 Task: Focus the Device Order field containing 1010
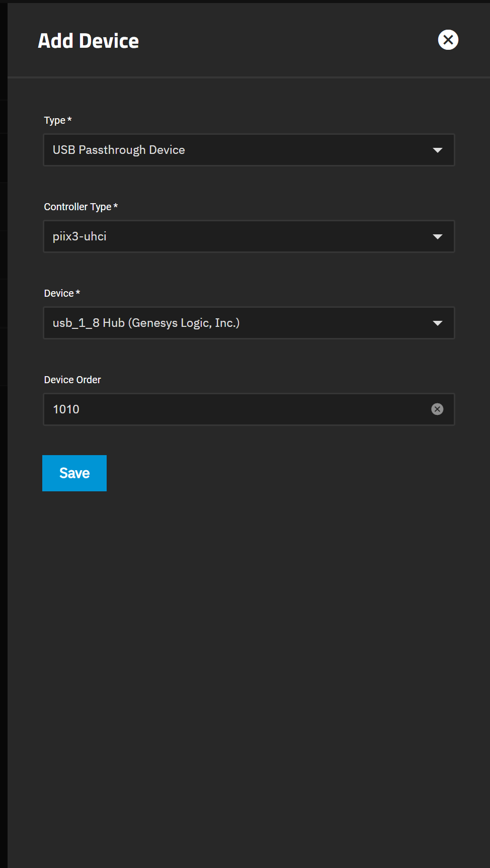[x=236, y=409]
